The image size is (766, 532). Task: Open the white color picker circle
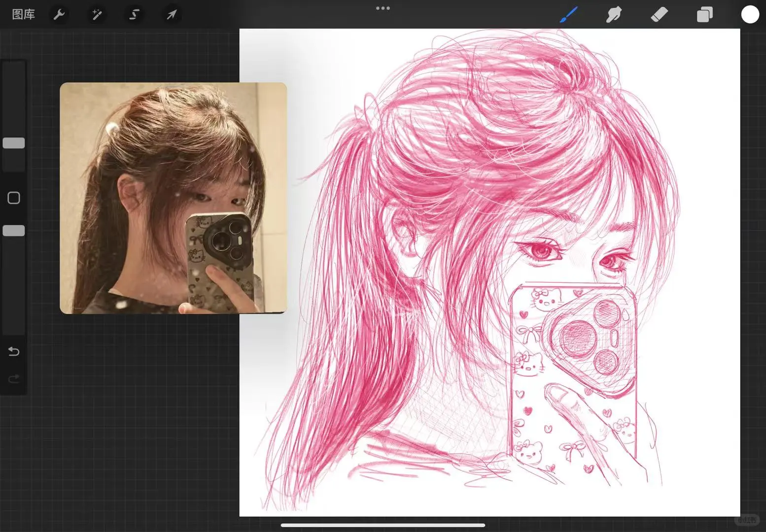[750, 15]
